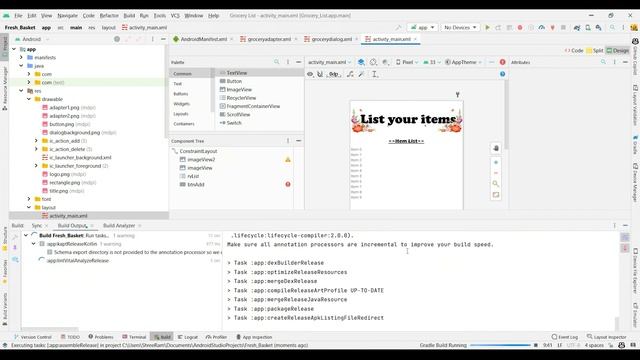The width and height of the screenshot is (640, 360).
Task: Click the blue help question icon
Action: point(502,74)
